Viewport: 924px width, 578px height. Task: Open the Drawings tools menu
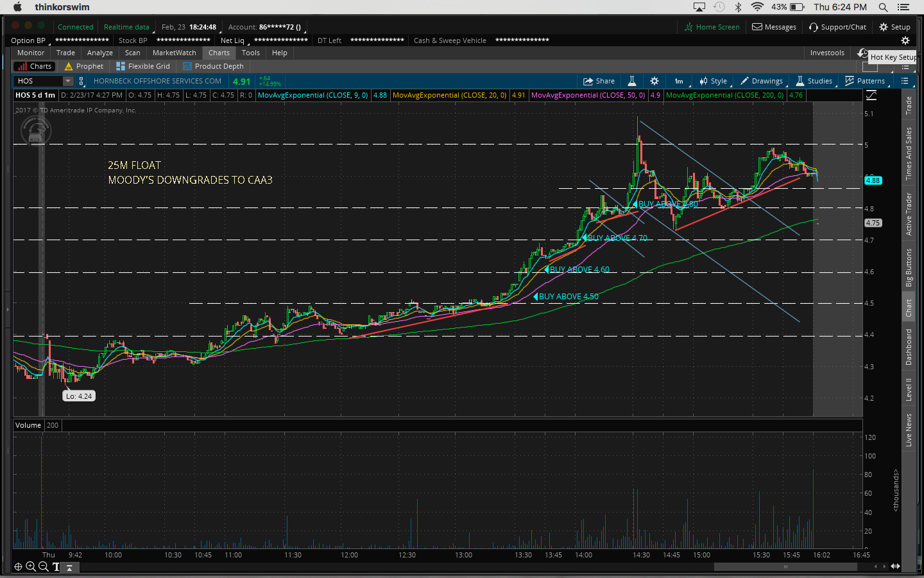click(x=762, y=81)
